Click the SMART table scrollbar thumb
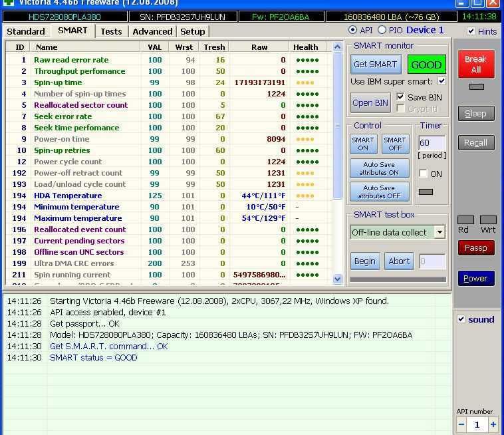The height and width of the screenshot is (435, 504). click(337, 126)
